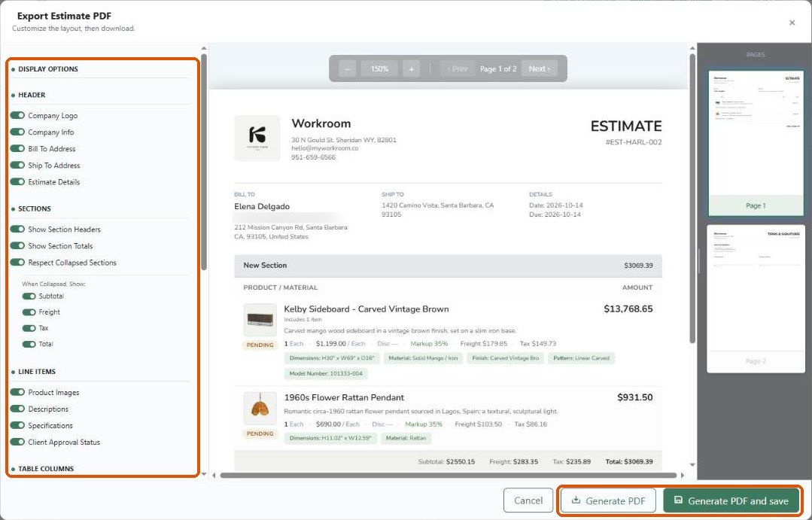
Task: Click Kelby Sideboard - Carved Vintage Brown title
Action: coord(366,309)
